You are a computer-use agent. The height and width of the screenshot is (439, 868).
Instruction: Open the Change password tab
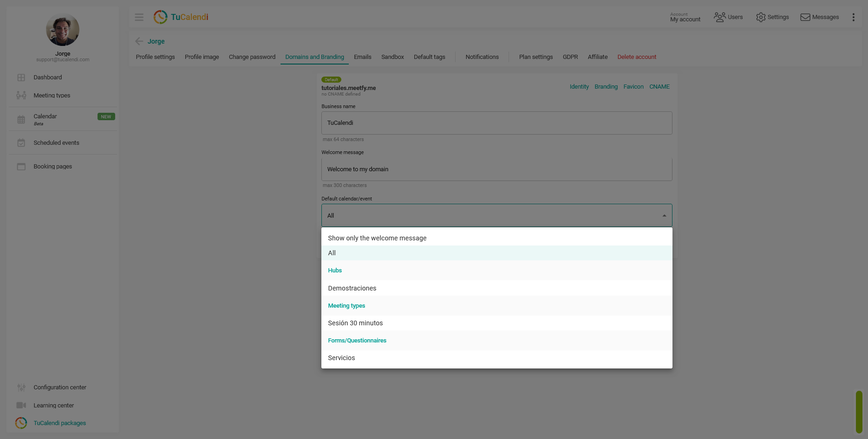pos(252,57)
